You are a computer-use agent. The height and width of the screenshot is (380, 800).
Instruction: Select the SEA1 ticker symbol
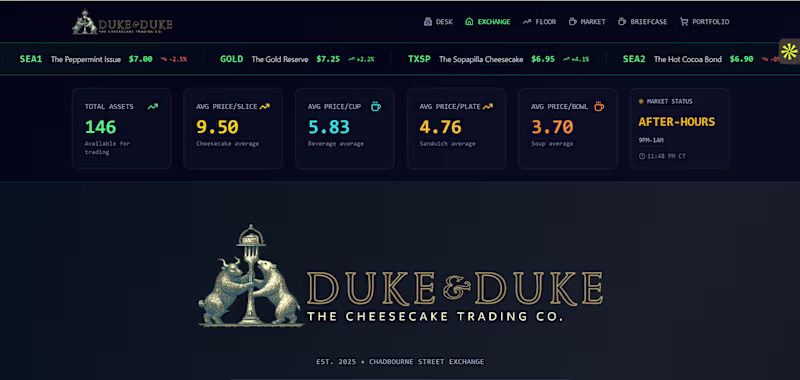coord(31,59)
